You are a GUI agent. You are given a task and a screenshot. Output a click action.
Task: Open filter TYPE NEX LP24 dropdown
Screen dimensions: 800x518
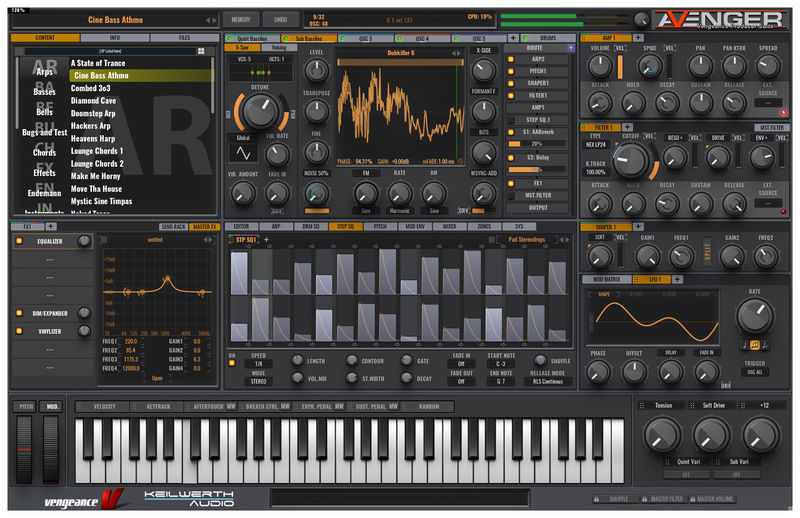(595, 145)
